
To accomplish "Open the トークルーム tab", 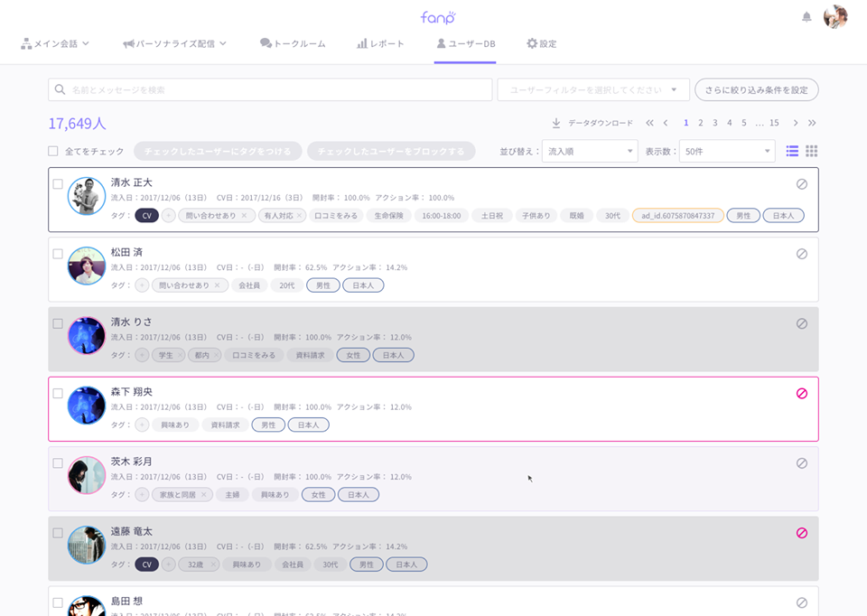I will click(293, 43).
